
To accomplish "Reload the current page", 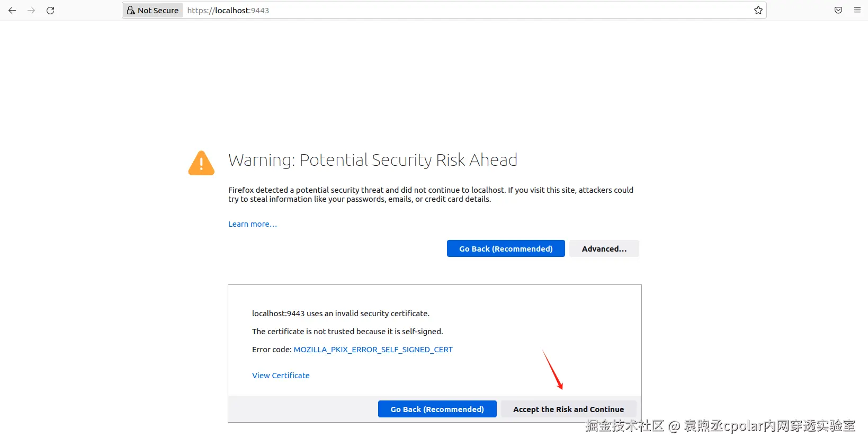I will (50, 10).
